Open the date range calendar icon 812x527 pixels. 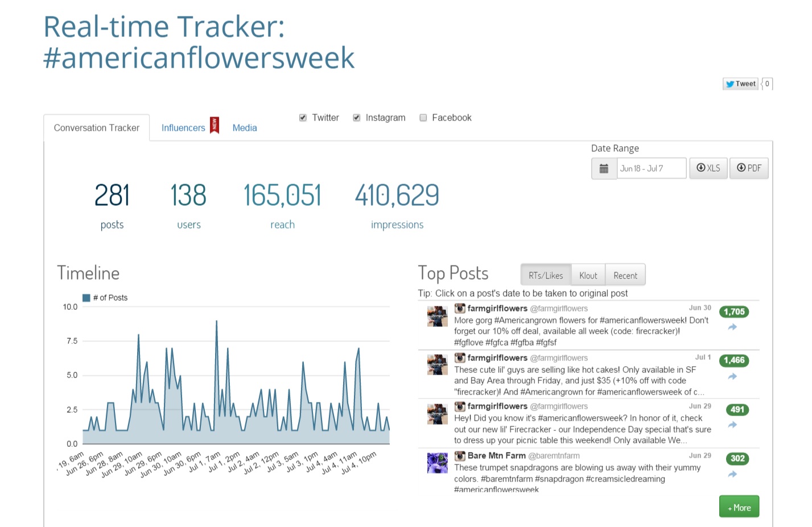604,168
